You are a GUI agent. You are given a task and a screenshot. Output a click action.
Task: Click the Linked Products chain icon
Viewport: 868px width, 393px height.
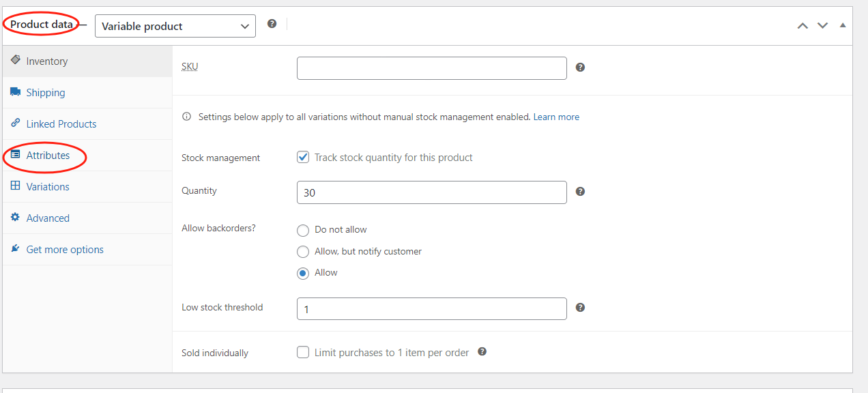[x=16, y=123]
